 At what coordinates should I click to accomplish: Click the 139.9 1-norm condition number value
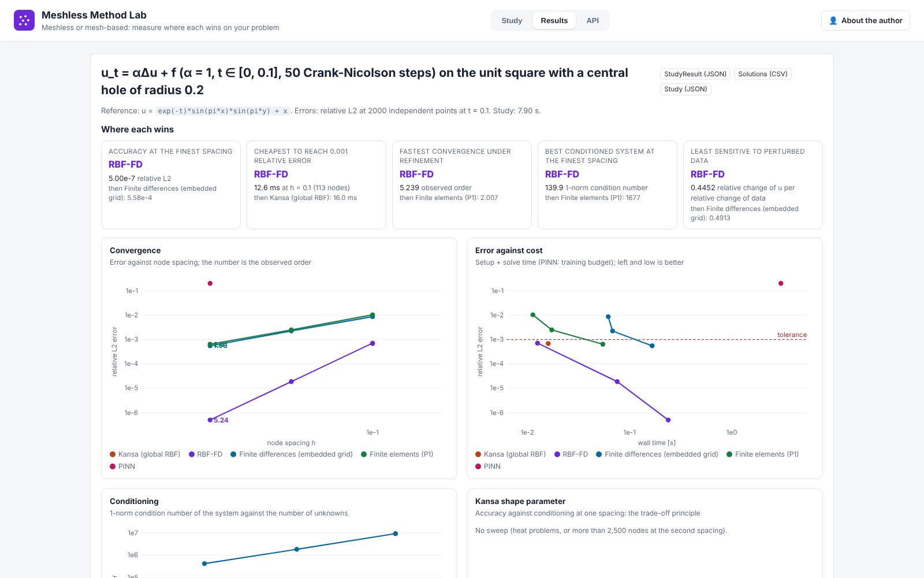[x=554, y=188]
